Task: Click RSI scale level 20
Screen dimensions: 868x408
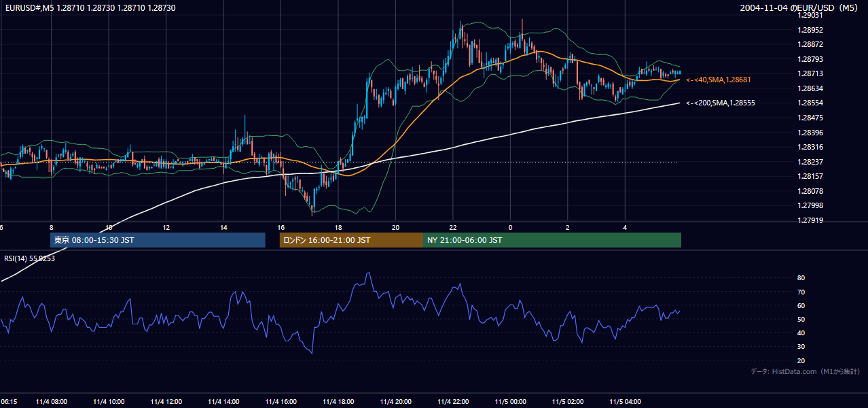Action: (x=801, y=361)
